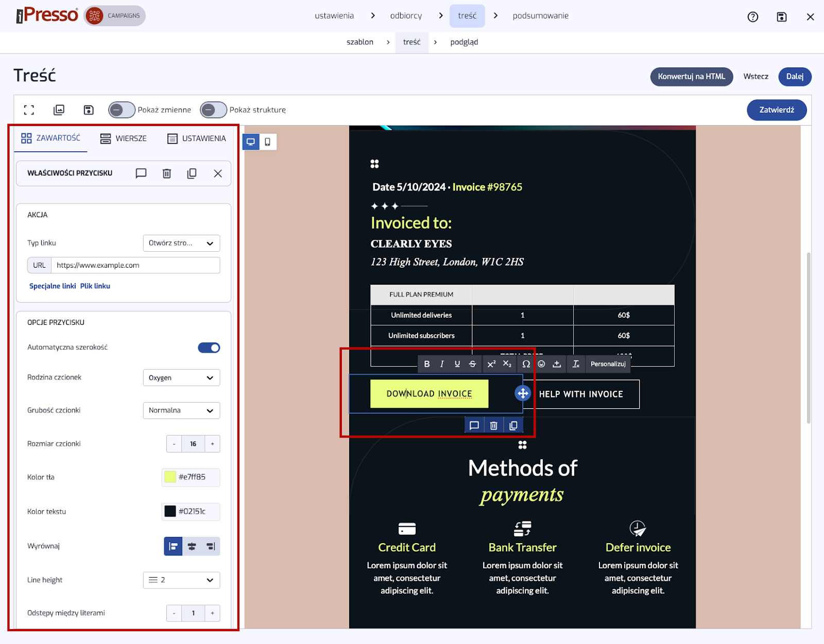Click duplicate icon below Download Invoice block
824x644 pixels.
[513, 425]
